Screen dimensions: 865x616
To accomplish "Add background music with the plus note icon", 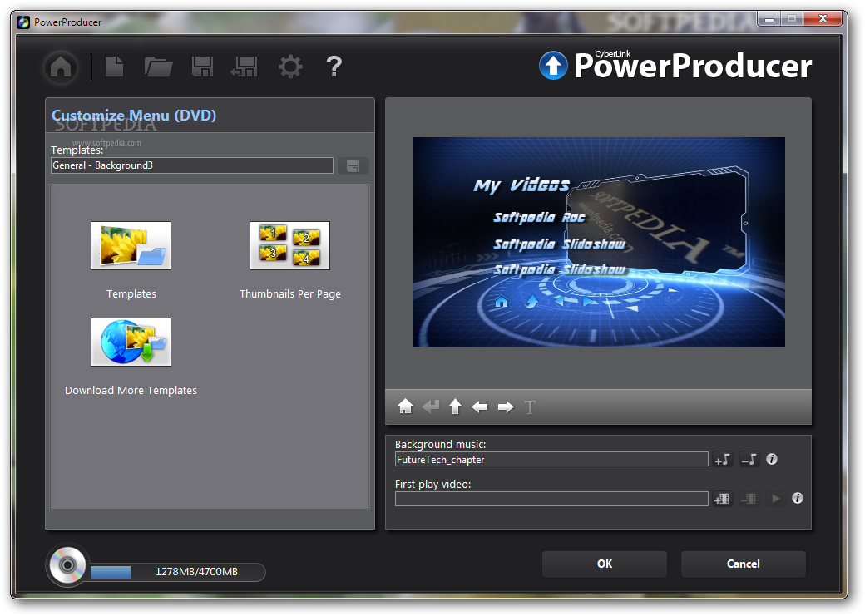I will point(722,459).
